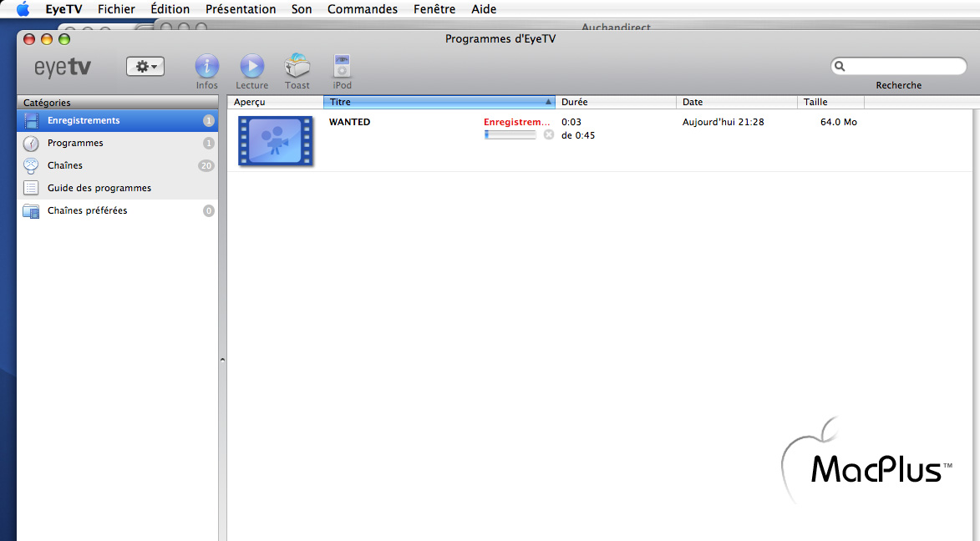The width and height of the screenshot is (980, 541).
Task: Select the WANTED title text
Action: click(349, 122)
